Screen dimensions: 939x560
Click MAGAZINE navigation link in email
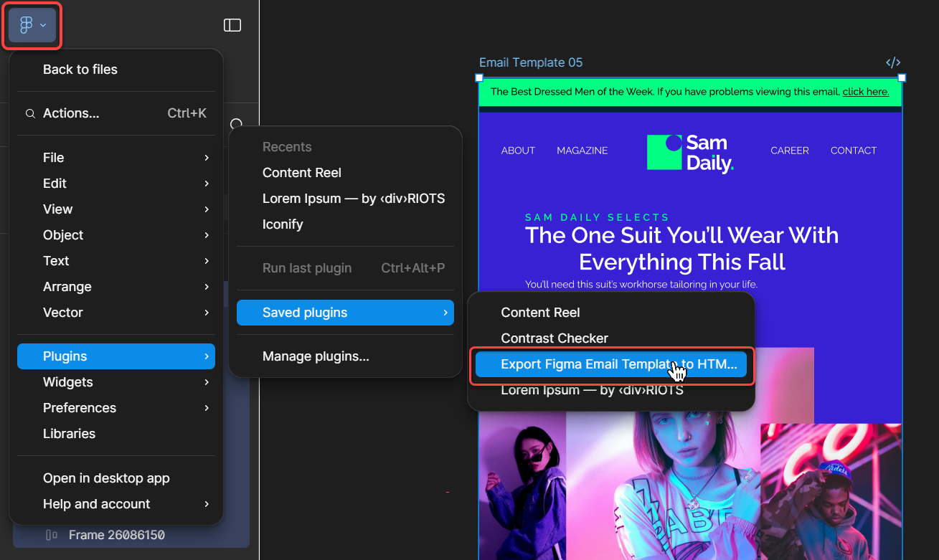[582, 151]
